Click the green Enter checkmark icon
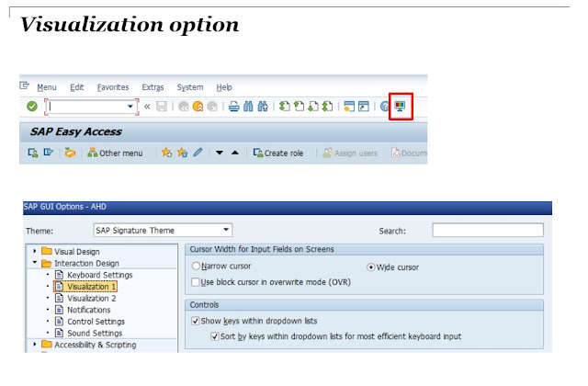This screenshot has width=588, height=386. tap(32, 107)
